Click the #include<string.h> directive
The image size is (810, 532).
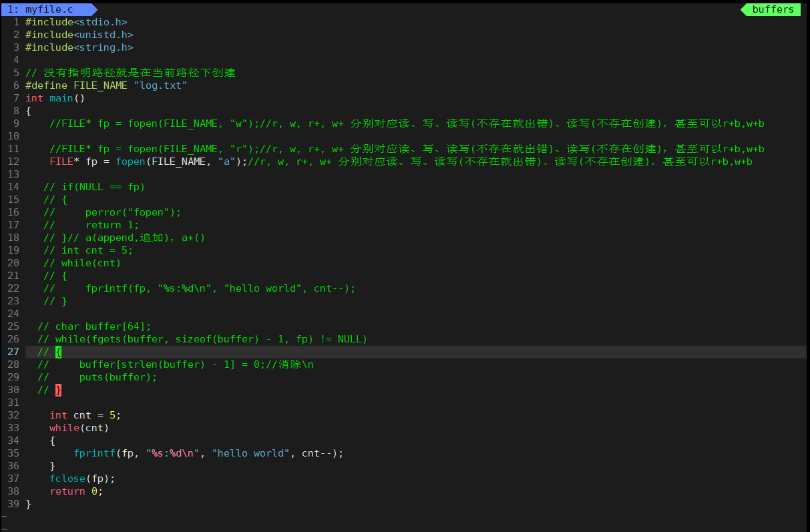pyautogui.click(x=78, y=47)
